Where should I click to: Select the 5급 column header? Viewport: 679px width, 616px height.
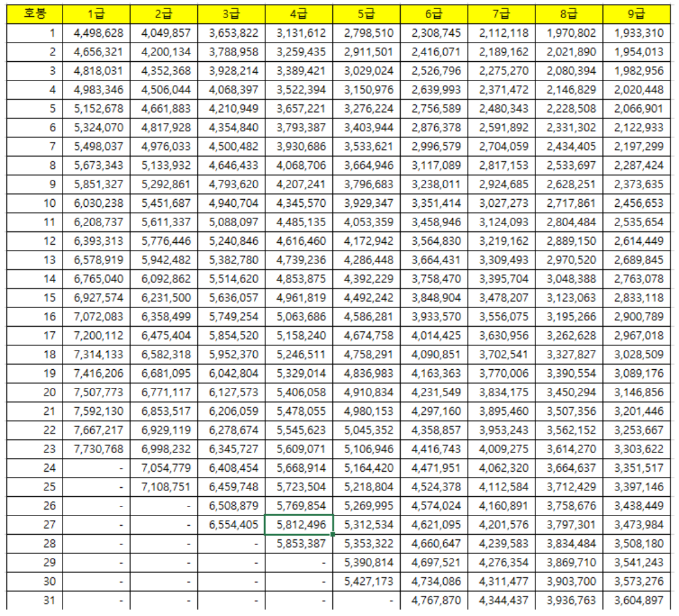click(x=367, y=14)
